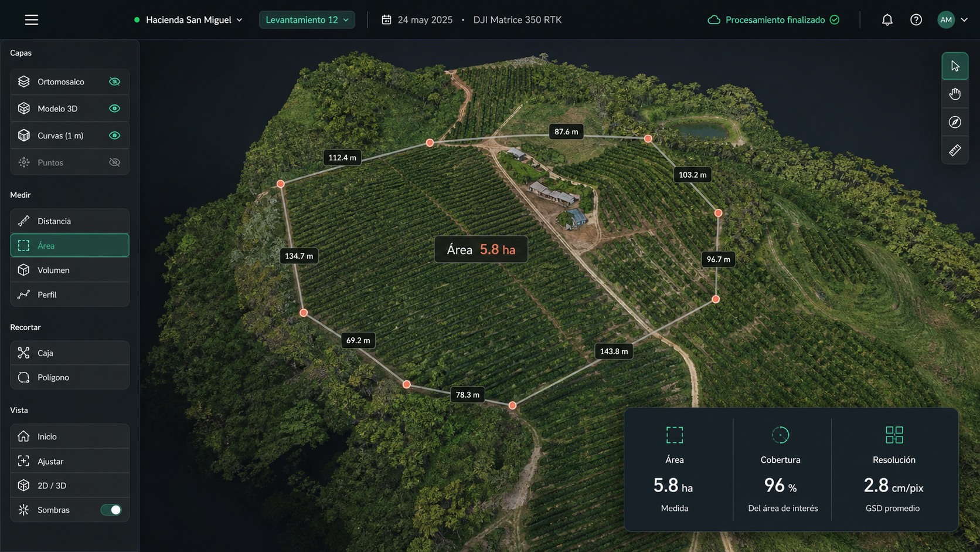Click the Procesamiento finalizado status text
The width and height of the screenshot is (980, 552).
click(775, 20)
